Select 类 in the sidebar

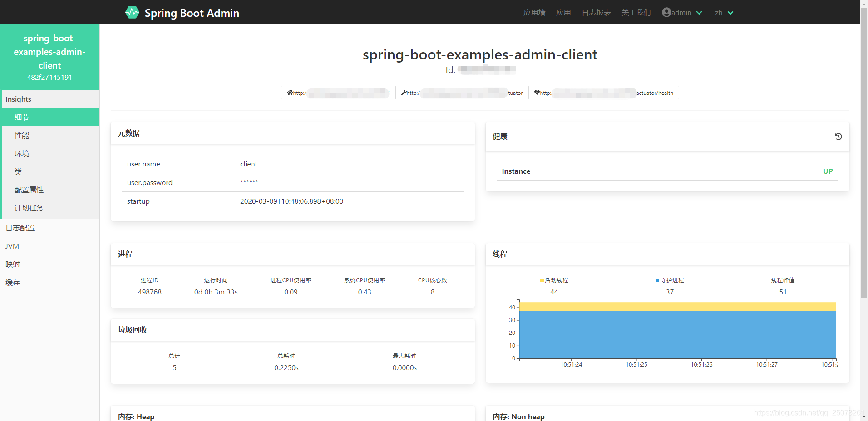(x=50, y=171)
